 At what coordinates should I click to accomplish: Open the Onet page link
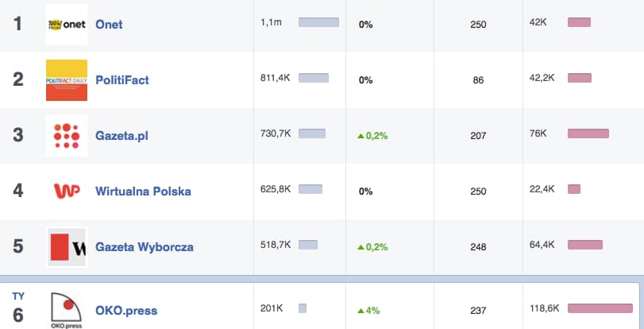point(109,25)
